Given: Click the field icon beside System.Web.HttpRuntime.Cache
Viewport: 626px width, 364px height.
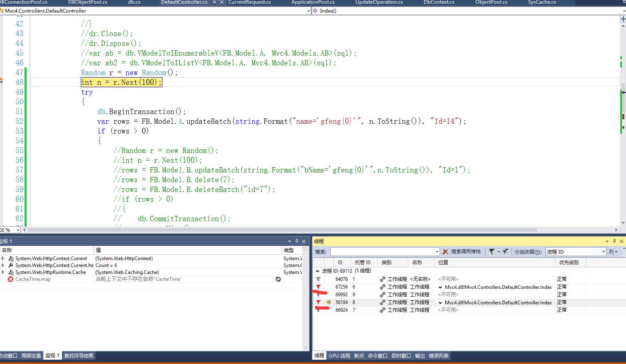Looking at the screenshot, I should point(11,272).
